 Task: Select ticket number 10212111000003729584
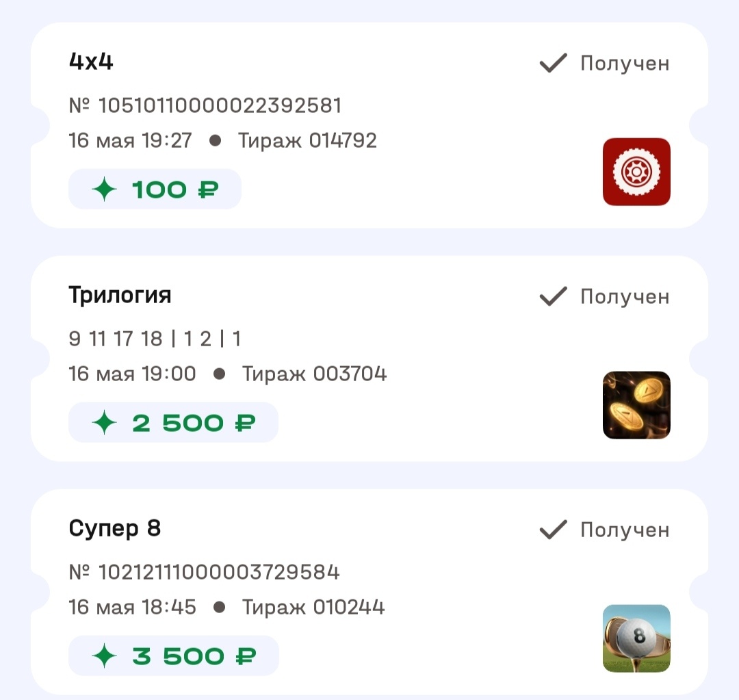coord(205,571)
